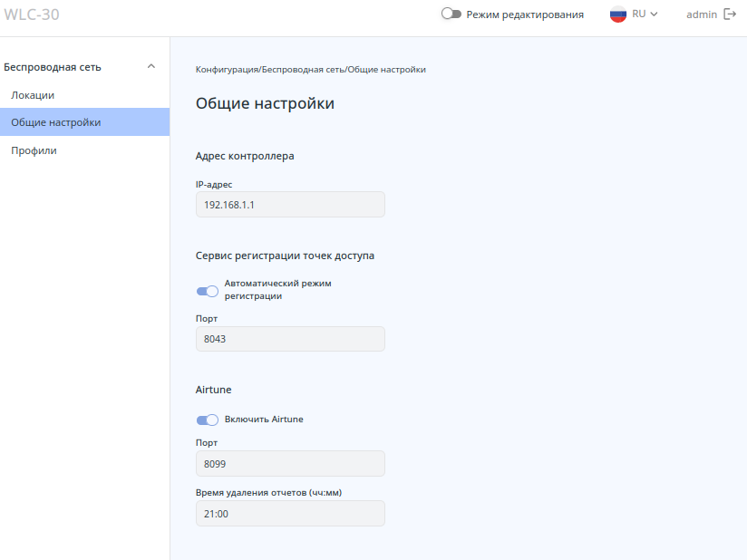This screenshot has width=747, height=560.
Task: Open the RU language dropdown
Action: tap(645, 14)
